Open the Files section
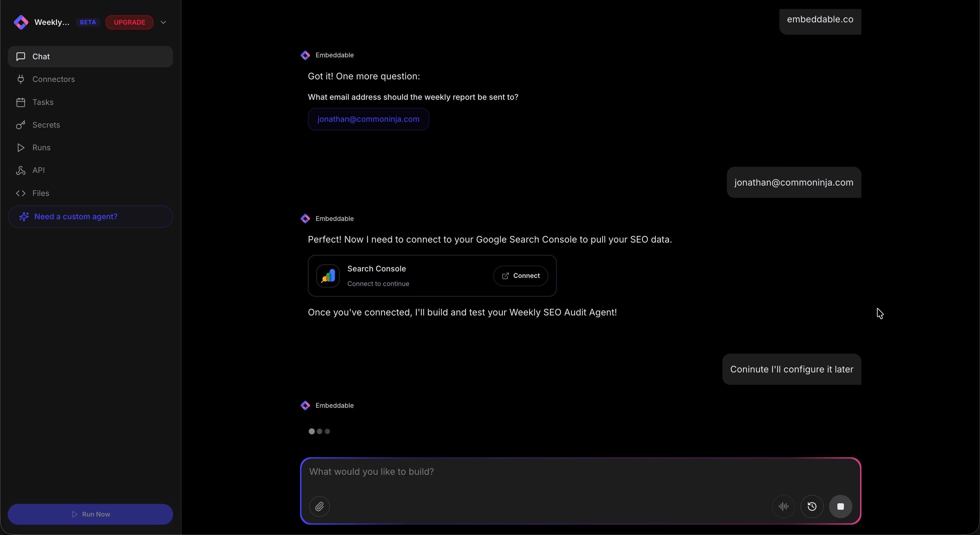Screen dimensions: 980x535 tap(40, 193)
